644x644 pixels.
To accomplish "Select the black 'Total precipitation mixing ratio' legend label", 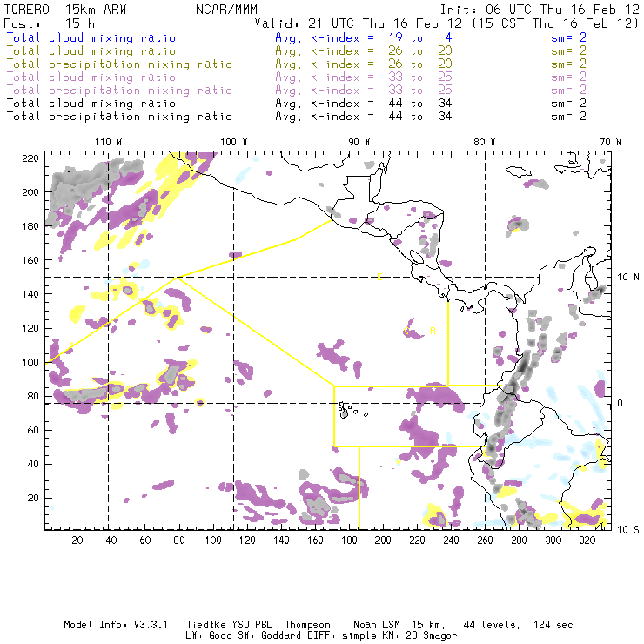I will (x=119, y=117).
